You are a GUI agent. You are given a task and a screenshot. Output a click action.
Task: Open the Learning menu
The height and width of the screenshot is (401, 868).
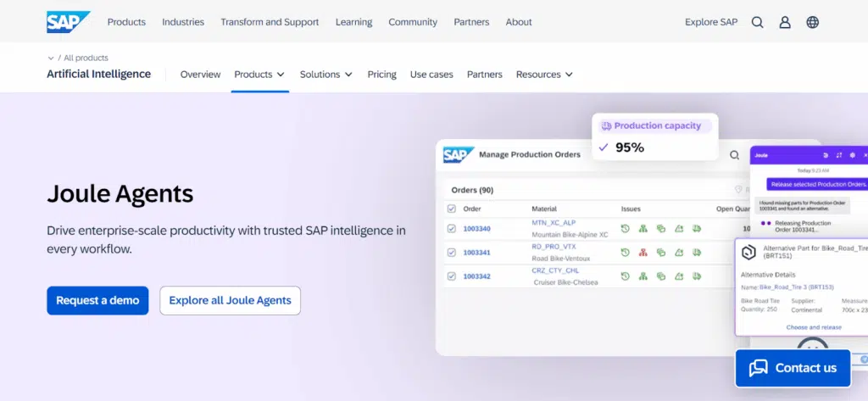(353, 22)
